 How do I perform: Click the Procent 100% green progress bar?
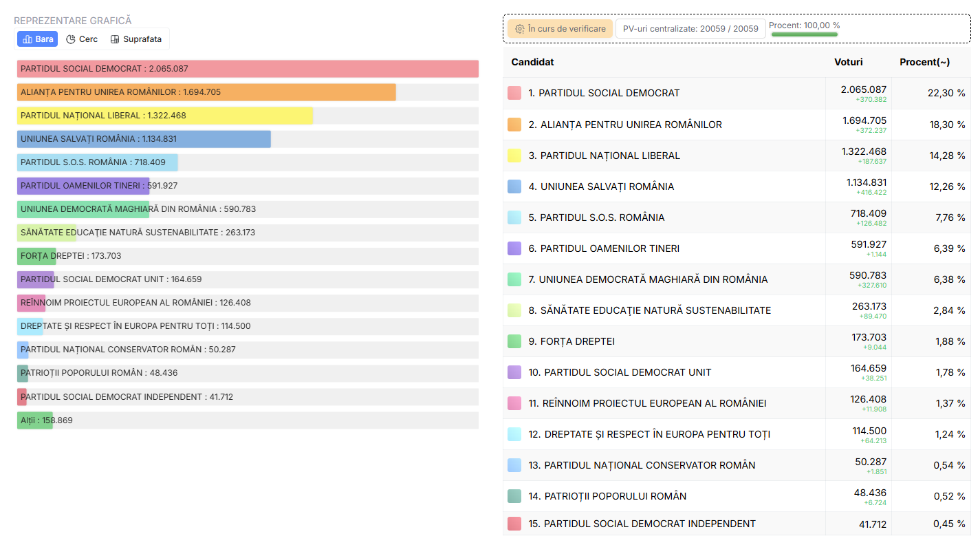804,34
